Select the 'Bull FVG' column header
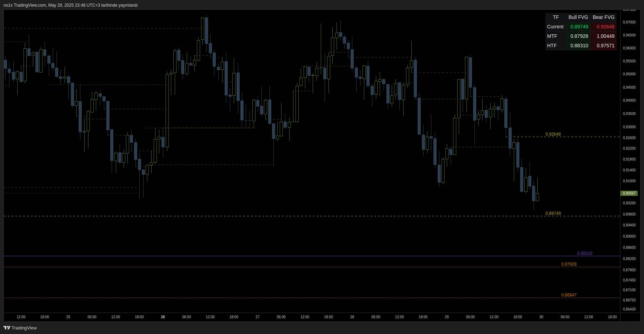644x334 pixels. [578, 17]
